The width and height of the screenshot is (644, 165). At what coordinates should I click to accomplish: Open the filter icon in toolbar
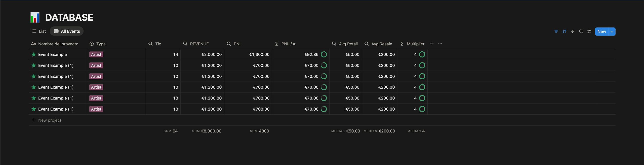pyautogui.click(x=556, y=31)
